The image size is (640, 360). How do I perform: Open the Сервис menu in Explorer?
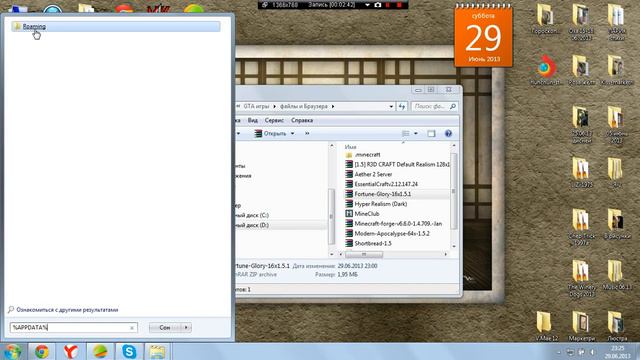(274, 120)
